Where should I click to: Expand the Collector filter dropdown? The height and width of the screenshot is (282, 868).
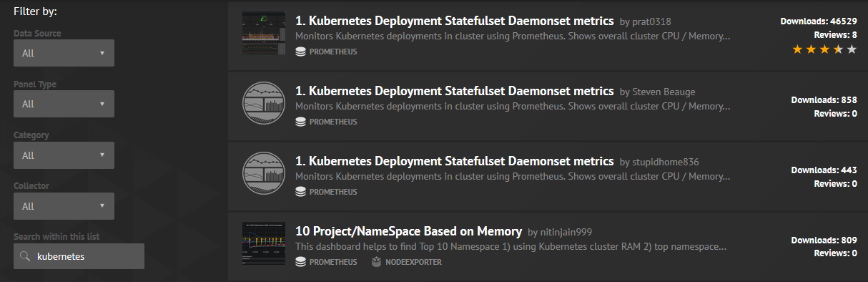(64, 206)
